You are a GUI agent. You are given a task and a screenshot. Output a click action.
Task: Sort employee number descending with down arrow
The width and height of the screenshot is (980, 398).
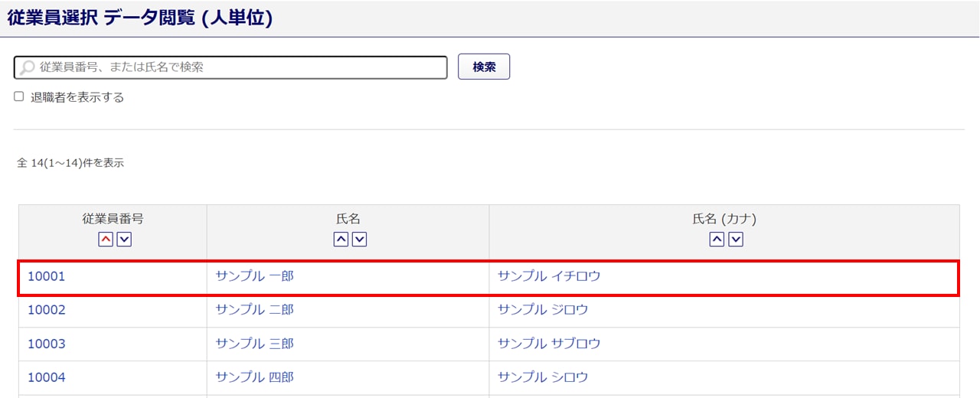(124, 240)
